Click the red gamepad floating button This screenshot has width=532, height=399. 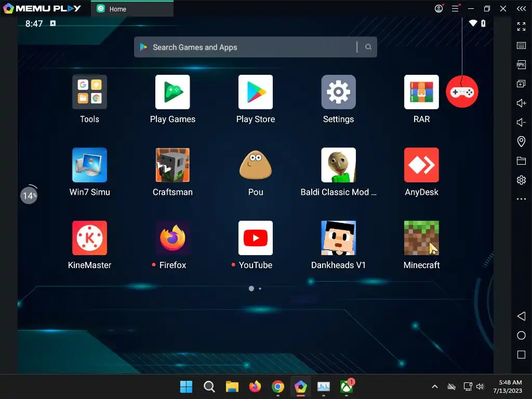coord(462,92)
